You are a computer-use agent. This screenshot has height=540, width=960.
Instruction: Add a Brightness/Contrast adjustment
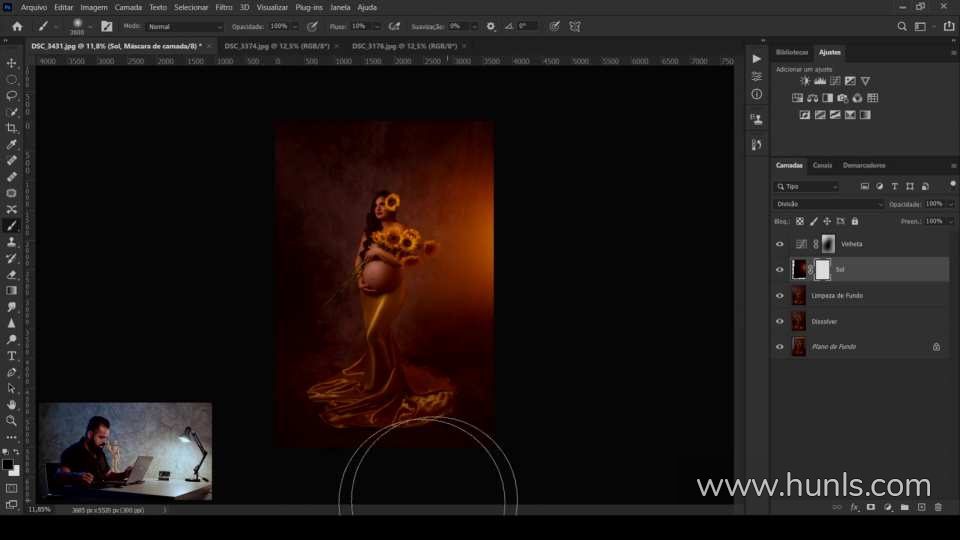[x=805, y=81]
